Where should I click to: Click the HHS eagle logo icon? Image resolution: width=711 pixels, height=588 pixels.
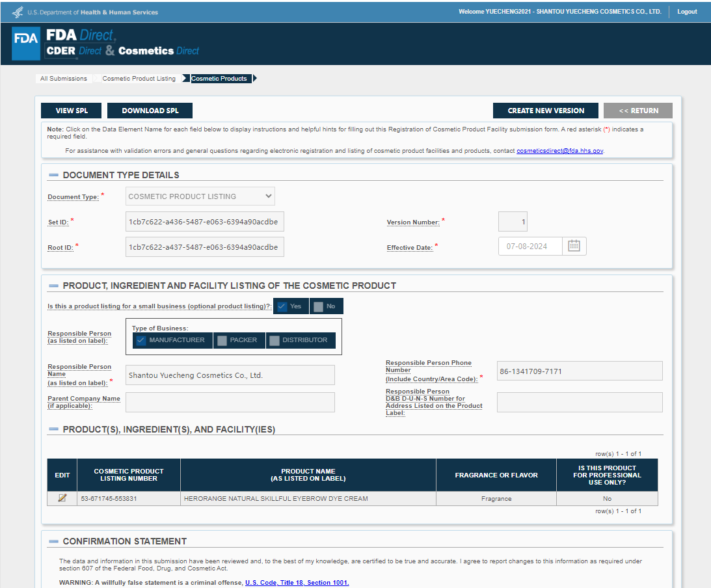tap(18, 12)
